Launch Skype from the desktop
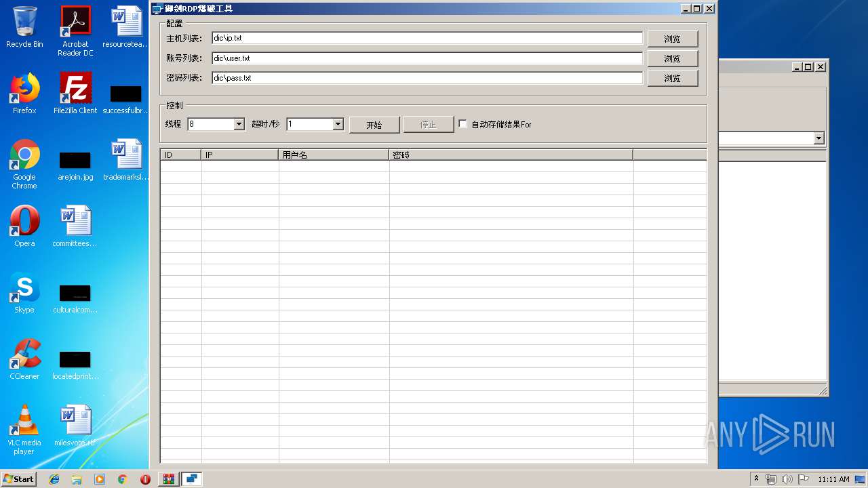This screenshot has height=488, width=868. 24,293
